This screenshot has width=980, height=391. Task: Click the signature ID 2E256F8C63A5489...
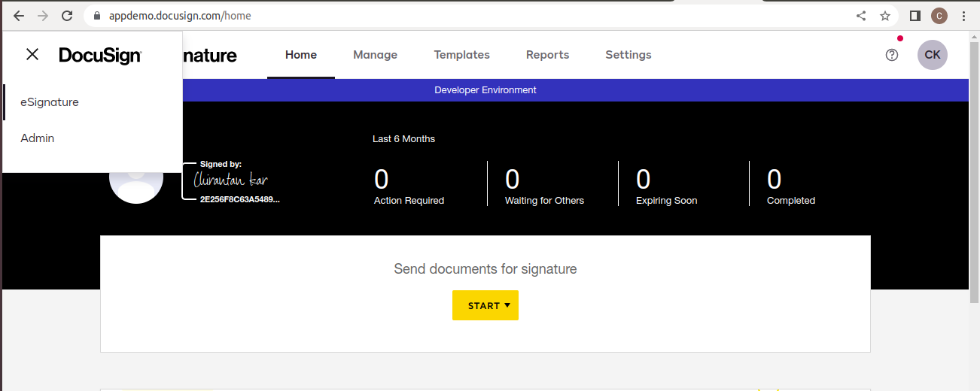pyautogui.click(x=239, y=200)
